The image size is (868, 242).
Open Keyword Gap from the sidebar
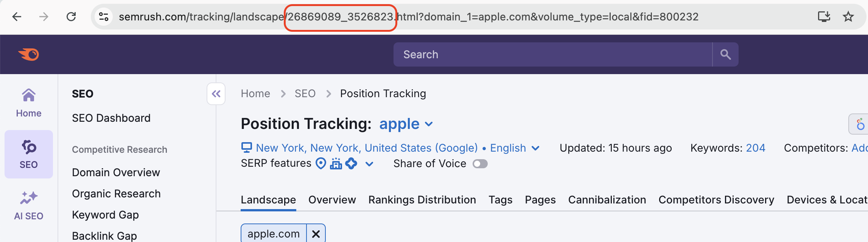[x=105, y=214]
